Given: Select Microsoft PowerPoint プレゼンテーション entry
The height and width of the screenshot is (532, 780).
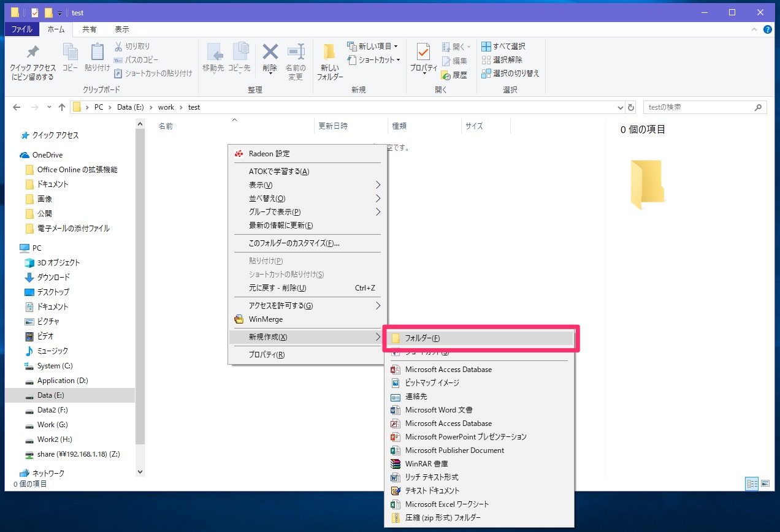Looking at the screenshot, I should [x=480, y=436].
